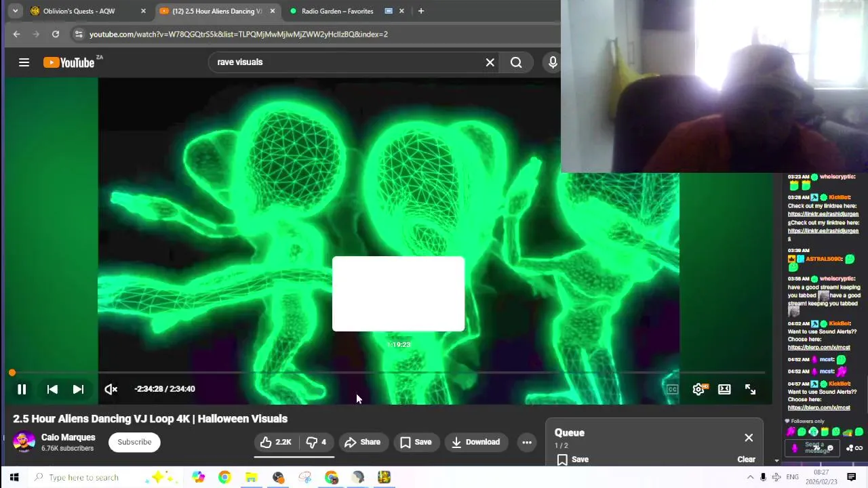This screenshot has height=488, width=868.
Task: Enter fullscreen on the video player
Action: (750, 389)
